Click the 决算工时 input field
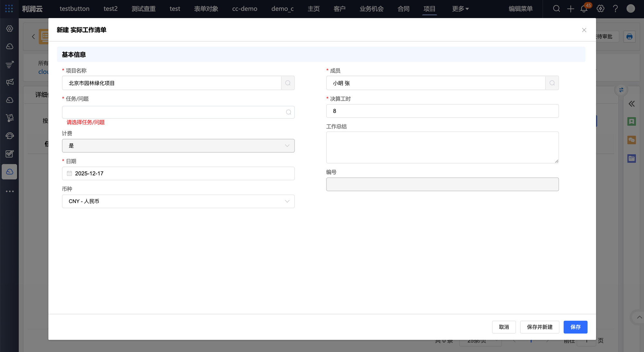Image resolution: width=644 pixels, height=352 pixels. point(442,111)
